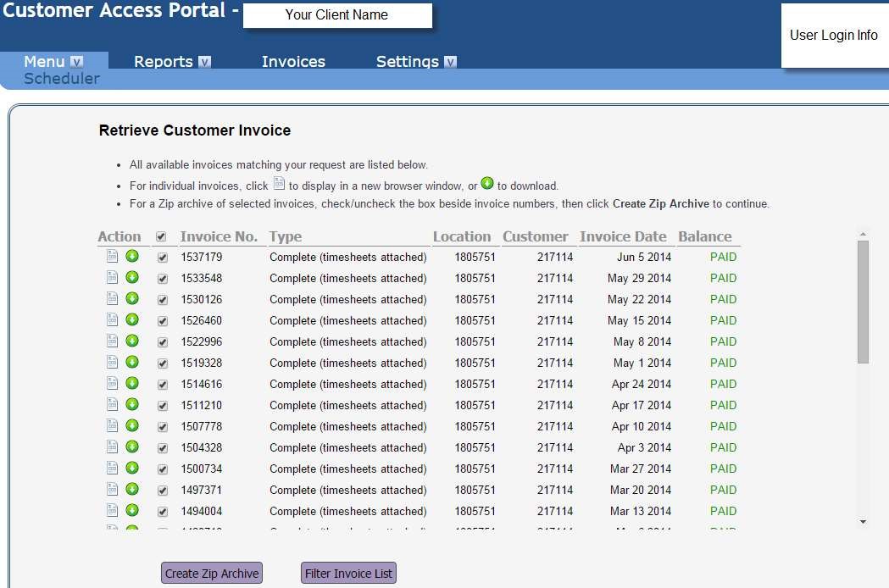Display invoice 1497371 in a new window

click(112, 489)
